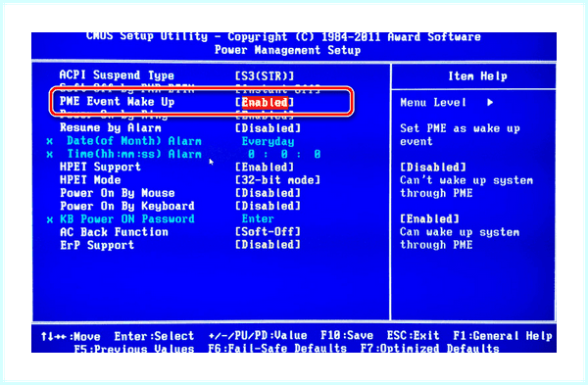This screenshot has height=385, width=588.
Task: Click the F10:Save hint
Action: coord(347,335)
